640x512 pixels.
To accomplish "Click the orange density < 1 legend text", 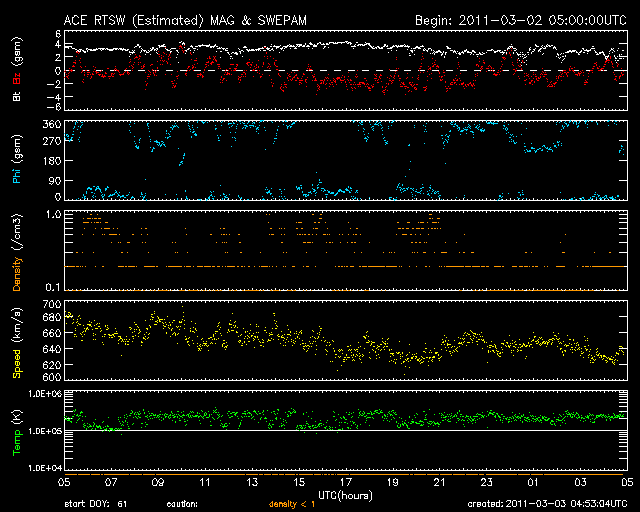I will point(290,504).
